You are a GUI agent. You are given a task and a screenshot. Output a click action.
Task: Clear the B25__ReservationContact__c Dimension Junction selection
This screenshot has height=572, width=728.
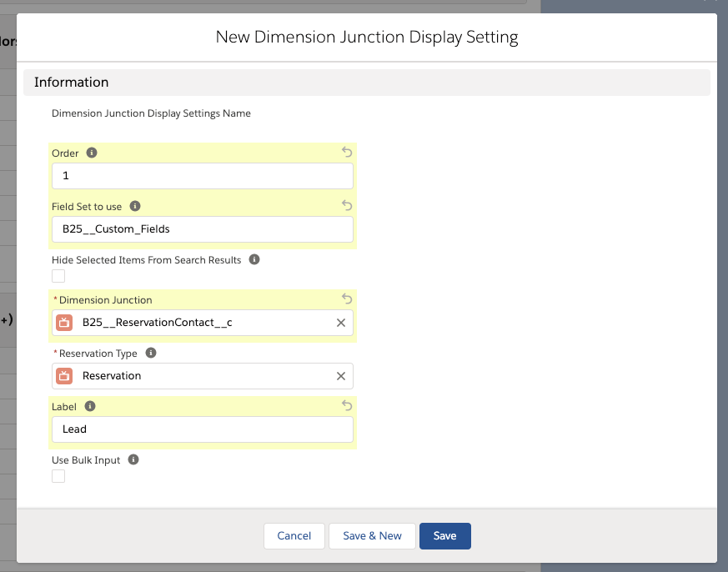(340, 323)
